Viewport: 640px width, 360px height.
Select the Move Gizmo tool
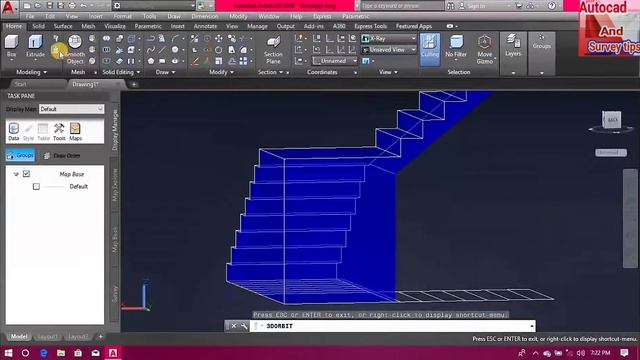484,50
